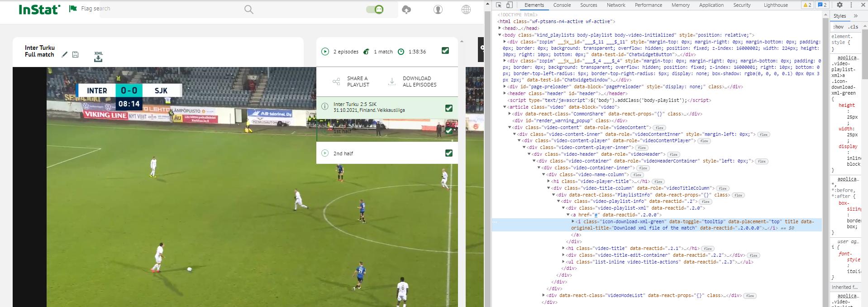Click DOWNLOAD ALL EPISODES
The image size is (868, 307).
(420, 82)
